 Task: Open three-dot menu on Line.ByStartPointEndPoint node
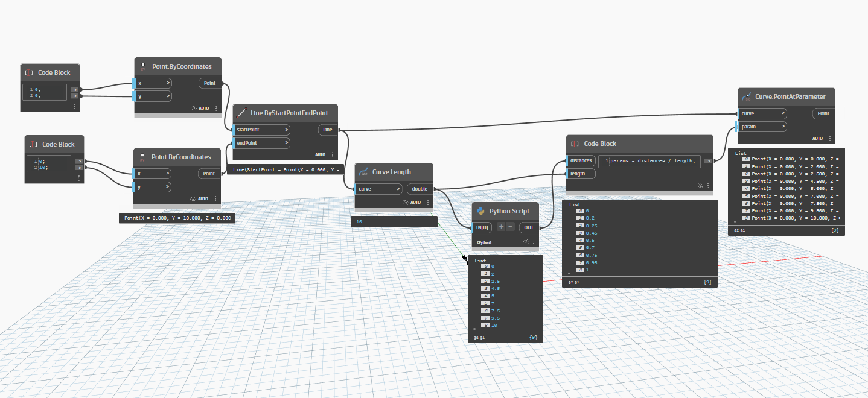pos(334,154)
